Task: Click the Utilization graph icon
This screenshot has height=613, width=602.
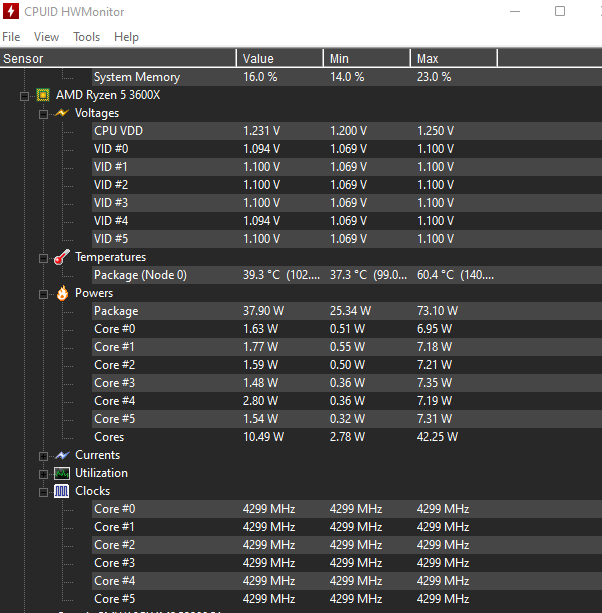Action: click(x=62, y=473)
